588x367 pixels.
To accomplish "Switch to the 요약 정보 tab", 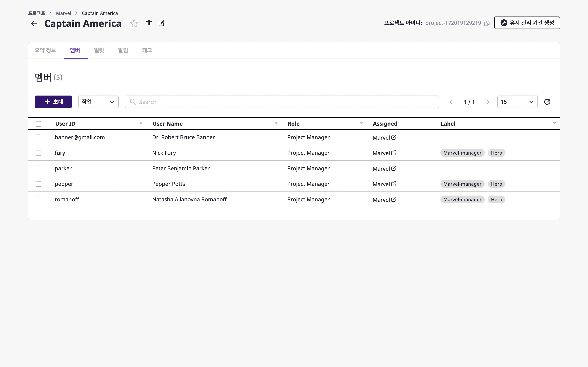I will pos(45,50).
